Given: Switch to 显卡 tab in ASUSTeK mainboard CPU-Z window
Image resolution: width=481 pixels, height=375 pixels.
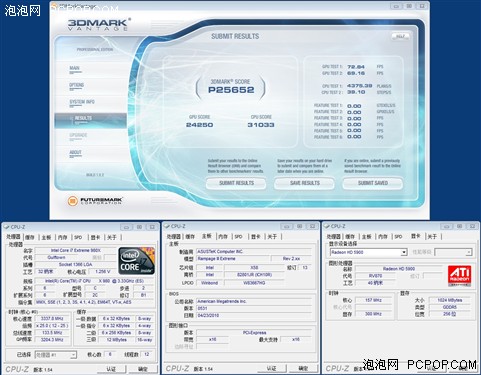Looking at the screenshot, I should (256, 237).
